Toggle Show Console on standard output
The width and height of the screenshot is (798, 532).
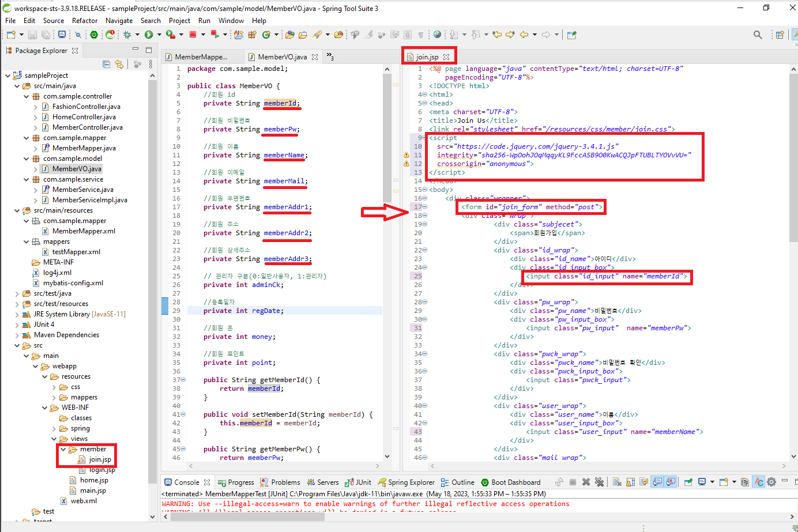(x=657, y=482)
